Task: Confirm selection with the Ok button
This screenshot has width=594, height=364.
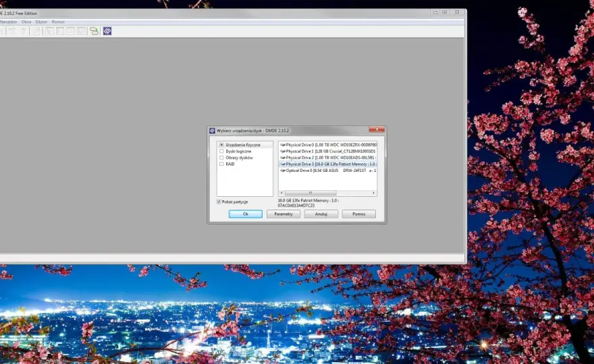Action: [x=246, y=214]
